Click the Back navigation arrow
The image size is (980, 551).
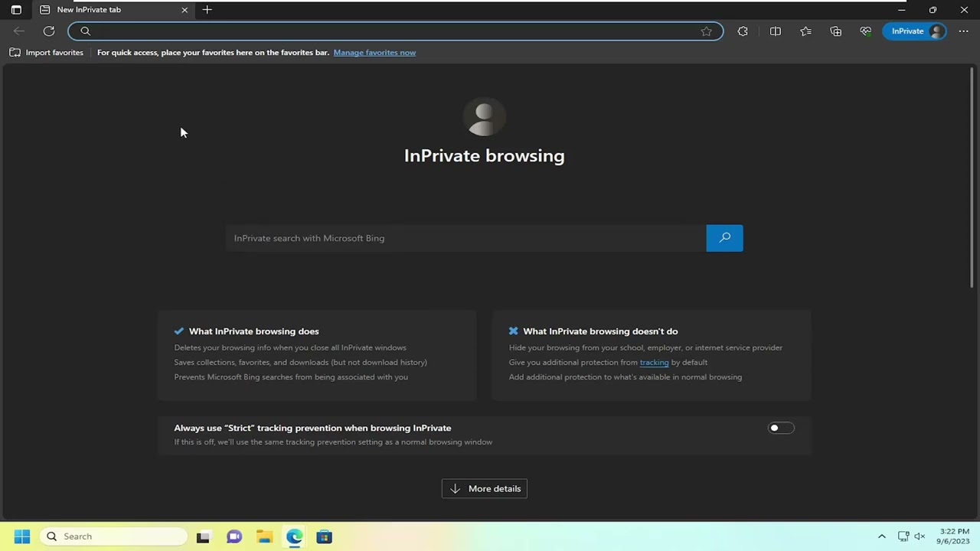(x=19, y=31)
